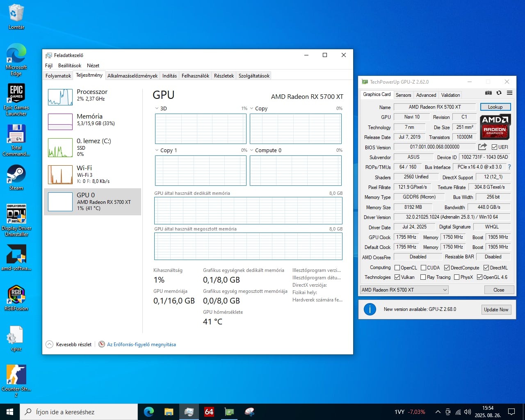Click the Windows Start button
The height and width of the screenshot is (420, 525).
[x=10, y=412]
